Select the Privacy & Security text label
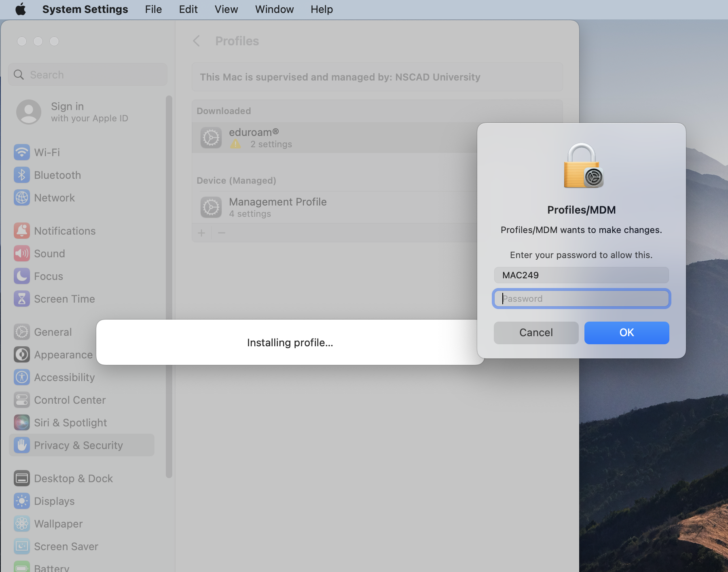This screenshot has width=728, height=572. coord(78,445)
